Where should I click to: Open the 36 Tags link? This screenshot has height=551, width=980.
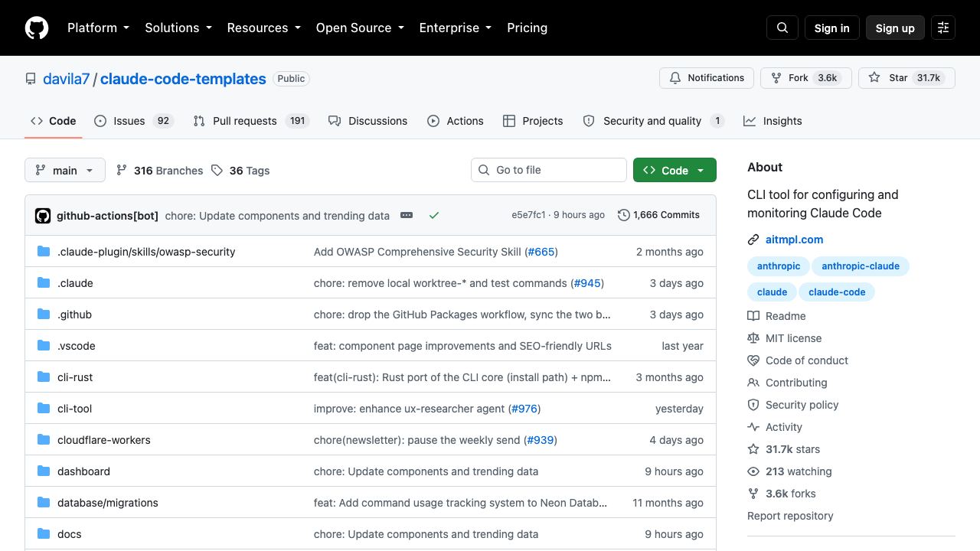[240, 171]
